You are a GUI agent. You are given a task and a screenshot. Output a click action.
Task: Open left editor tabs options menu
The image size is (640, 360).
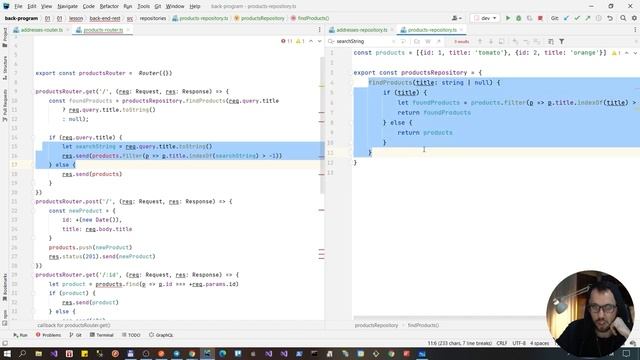point(319,30)
